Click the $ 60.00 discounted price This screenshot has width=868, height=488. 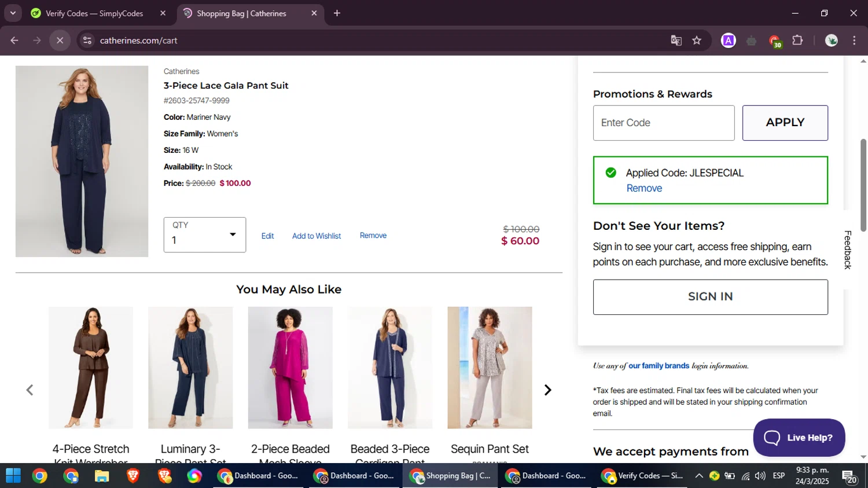click(520, 241)
